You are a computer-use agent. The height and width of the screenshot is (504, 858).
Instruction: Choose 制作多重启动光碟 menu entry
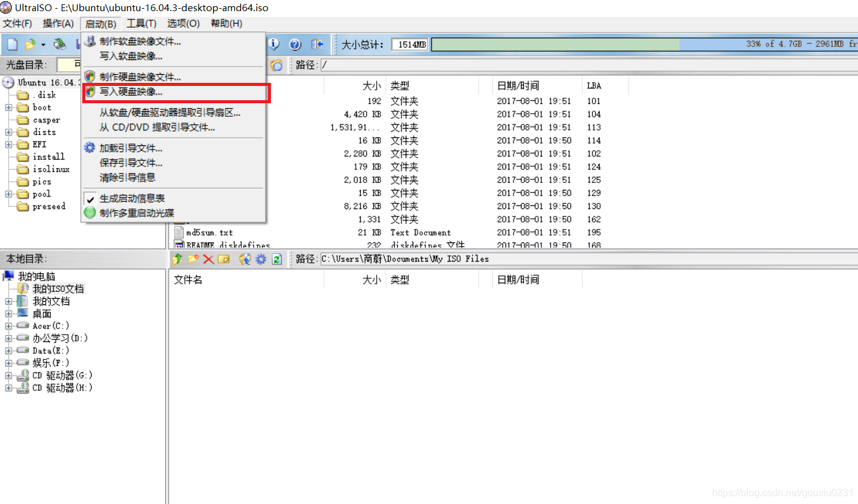point(174,213)
